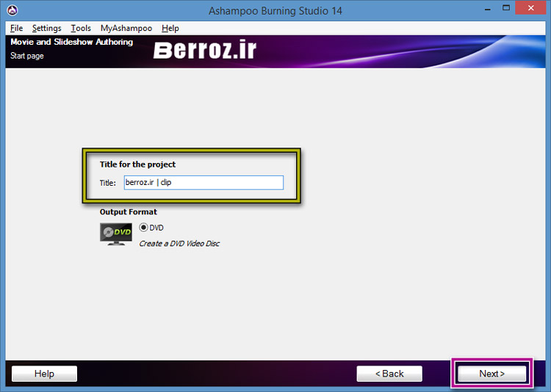Open the Tools menu
This screenshot has height=392, width=551.
click(81, 28)
